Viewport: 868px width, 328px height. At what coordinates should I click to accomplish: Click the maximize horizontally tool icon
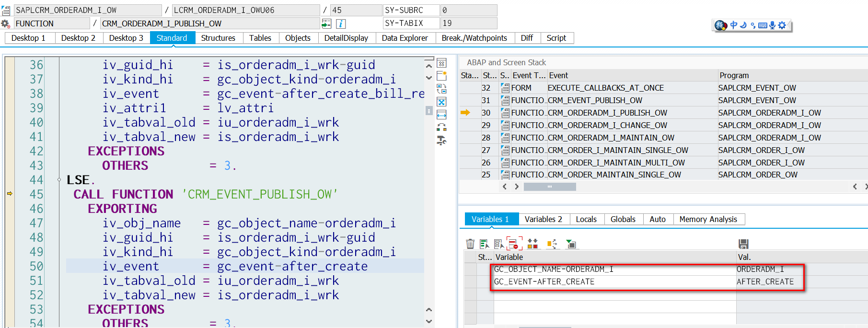pyautogui.click(x=441, y=115)
